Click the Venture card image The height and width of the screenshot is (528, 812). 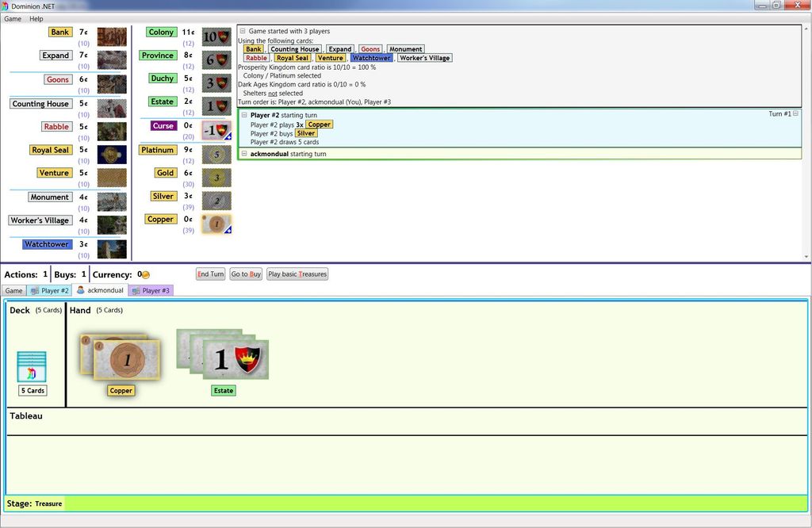(x=112, y=178)
